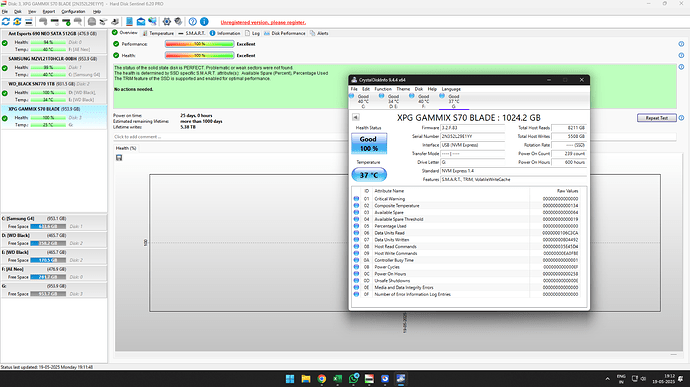Click the Repeat Test button
Screen dimensions: 690x387
pyautogui.click(x=657, y=118)
